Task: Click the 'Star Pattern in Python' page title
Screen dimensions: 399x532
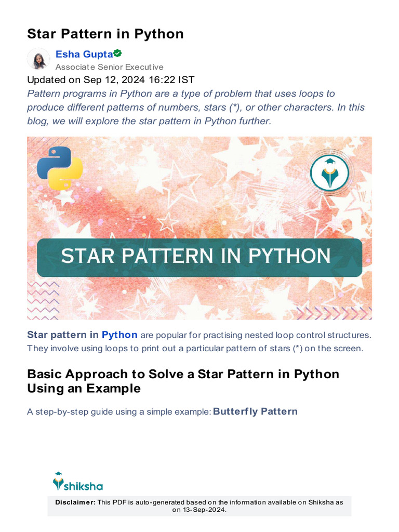Action: click(x=105, y=34)
